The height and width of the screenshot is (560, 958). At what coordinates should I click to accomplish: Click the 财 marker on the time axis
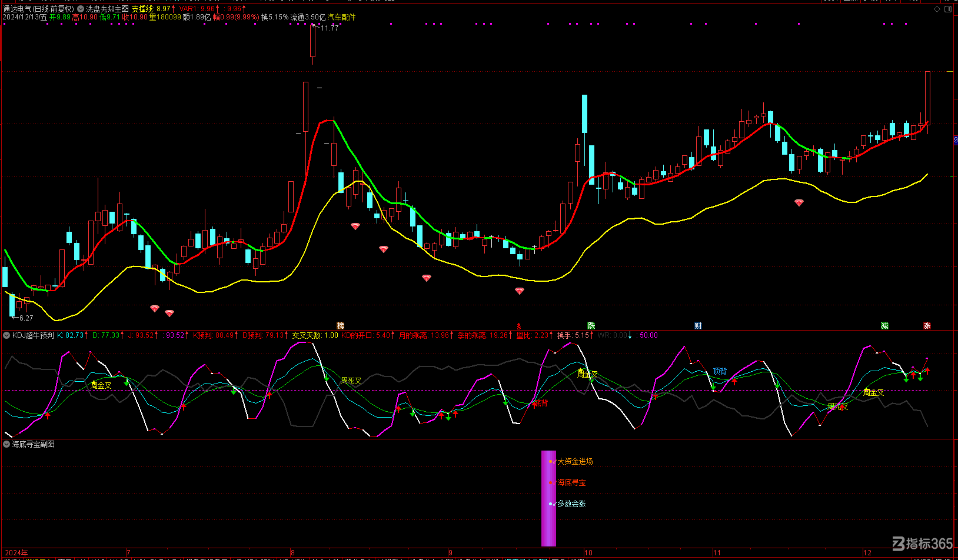click(698, 325)
